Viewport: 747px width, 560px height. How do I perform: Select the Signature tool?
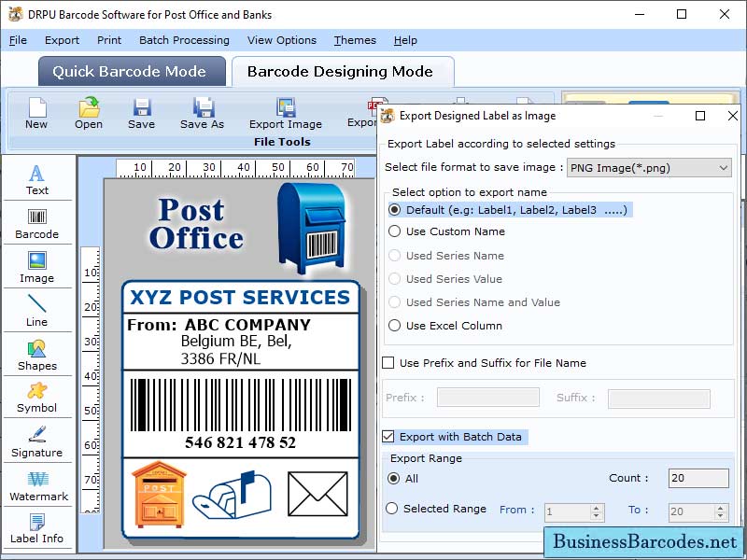click(x=37, y=441)
